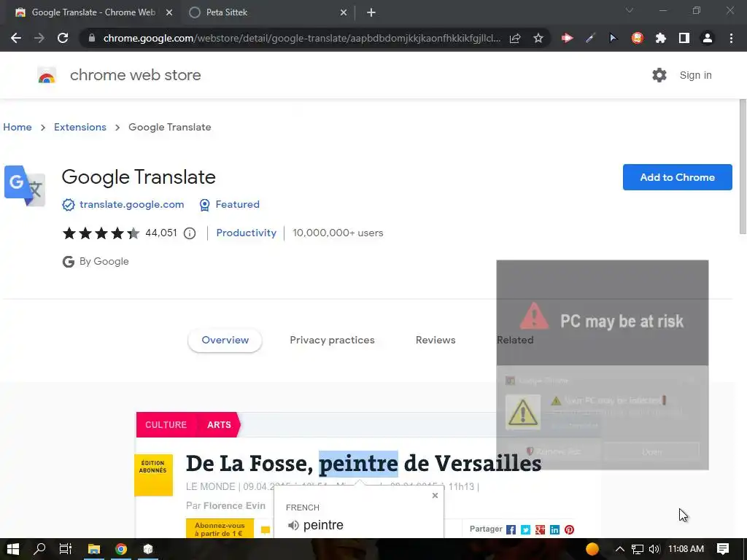The width and height of the screenshot is (747, 560).
Task: Open the tab search dropdown arrow
Action: click(x=630, y=10)
